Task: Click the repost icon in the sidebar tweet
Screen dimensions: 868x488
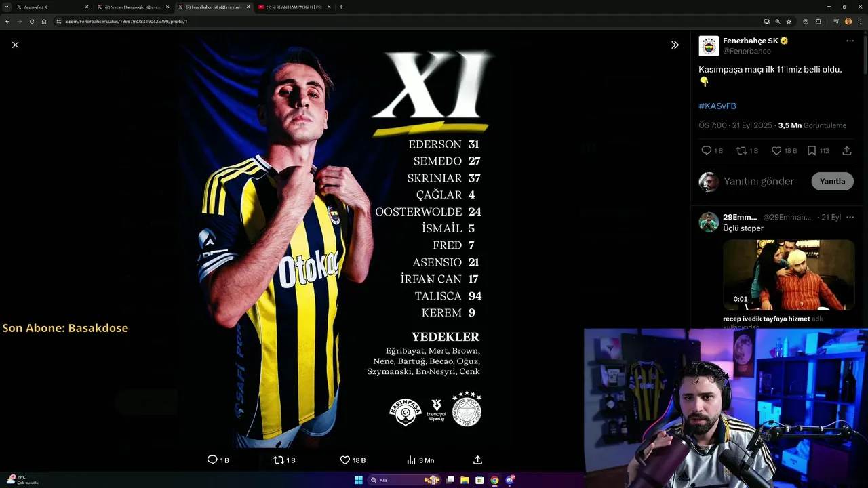Action: 741,150
